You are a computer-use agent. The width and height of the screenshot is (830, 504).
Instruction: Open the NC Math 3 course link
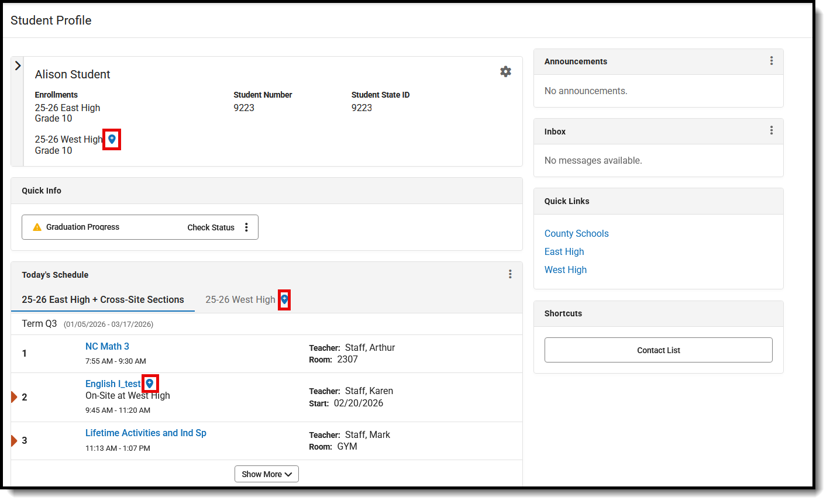pyautogui.click(x=107, y=346)
